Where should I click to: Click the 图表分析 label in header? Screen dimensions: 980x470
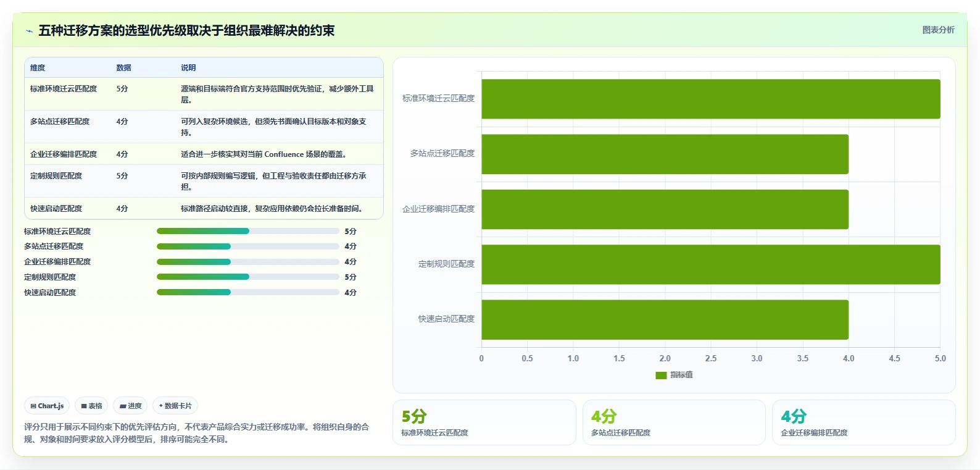(938, 30)
